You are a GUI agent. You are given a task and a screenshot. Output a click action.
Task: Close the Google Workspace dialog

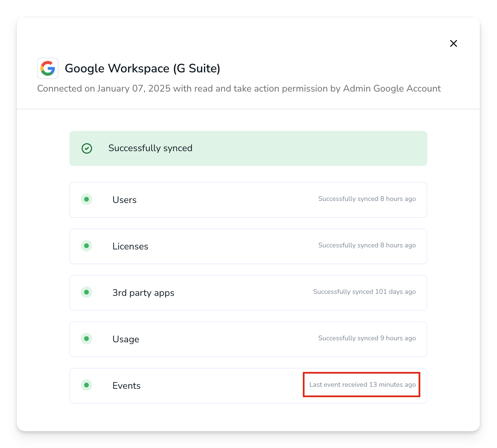tap(453, 43)
